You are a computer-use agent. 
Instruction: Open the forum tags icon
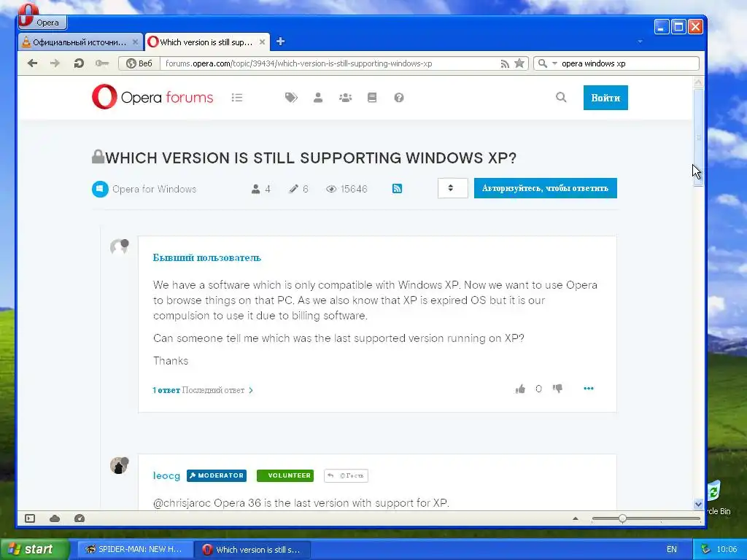[291, 98]
